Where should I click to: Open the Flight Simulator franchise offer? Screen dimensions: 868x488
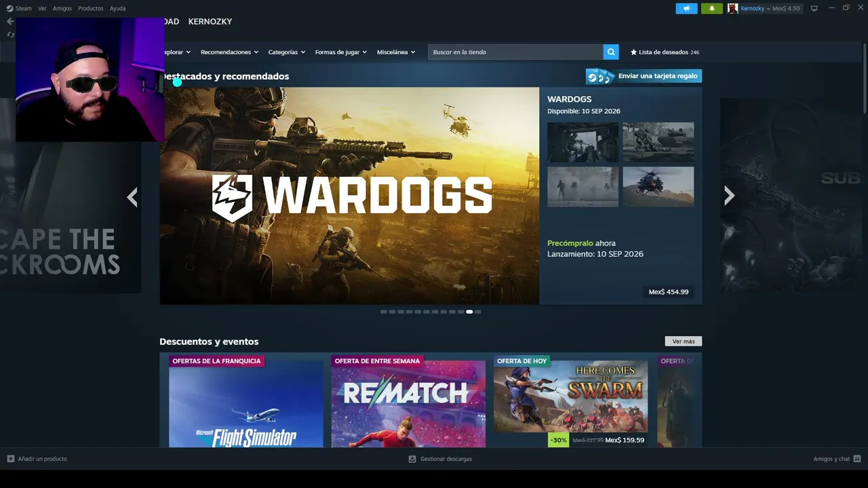tap(246, 404)
